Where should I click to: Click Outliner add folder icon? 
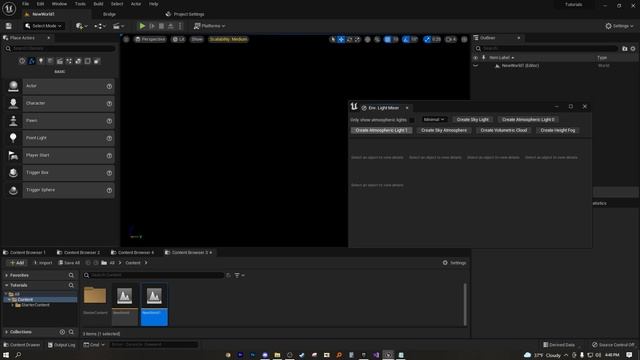[624, 49]
